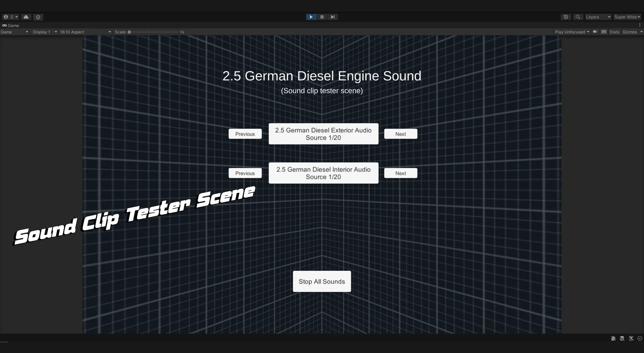Click the auto-refresh disabled status icon
This screenshot has height=353, width=644.
[x=631, y=339]
